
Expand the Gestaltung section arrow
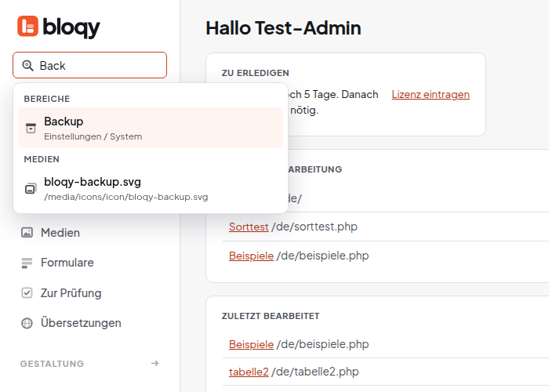pos(155,363)
